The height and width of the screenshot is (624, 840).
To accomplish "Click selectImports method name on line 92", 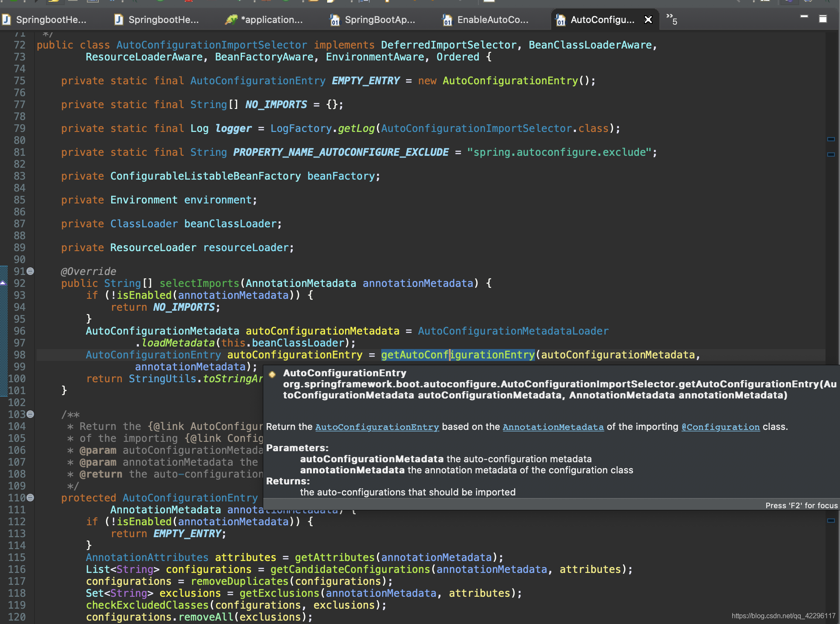I will pos(199,283).
